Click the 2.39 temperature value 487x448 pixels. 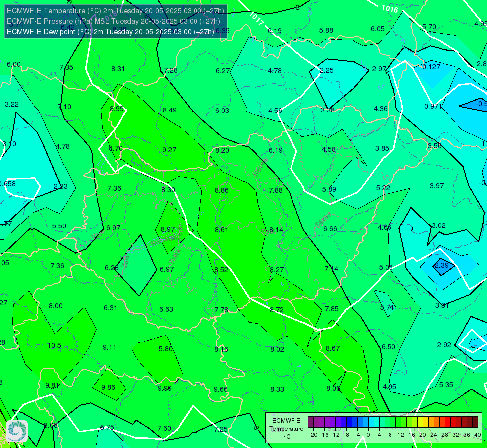point(441,265)
